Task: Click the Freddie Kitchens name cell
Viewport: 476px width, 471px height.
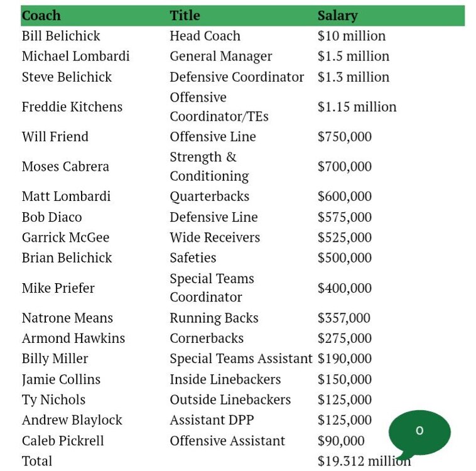Action: [72, 107]
